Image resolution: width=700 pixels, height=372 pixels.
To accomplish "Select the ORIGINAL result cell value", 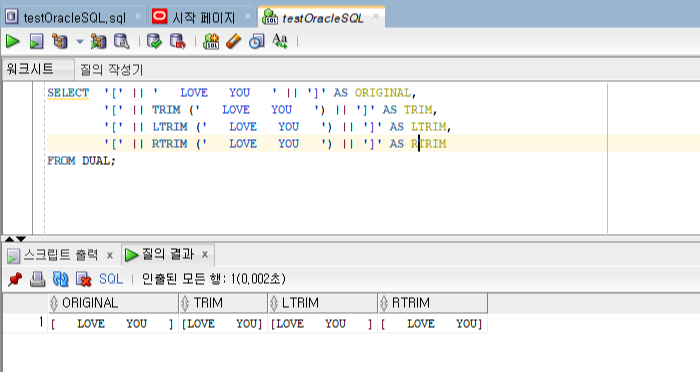I will pos(113,323).
